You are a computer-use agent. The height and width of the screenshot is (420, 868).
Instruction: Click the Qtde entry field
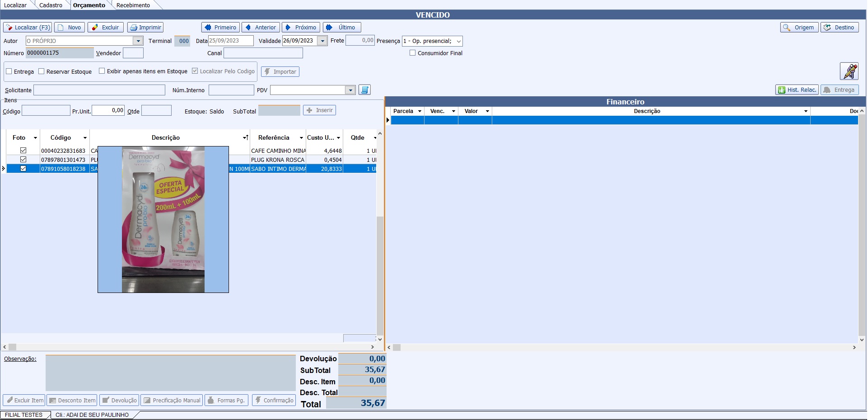click(x=156, y=111)
